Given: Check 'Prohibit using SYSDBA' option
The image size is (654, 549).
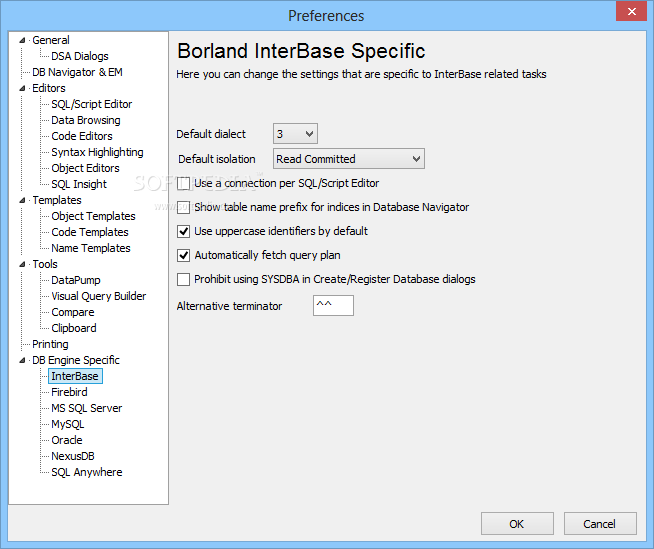Looking at the screenshot, I should click(184, 279).
